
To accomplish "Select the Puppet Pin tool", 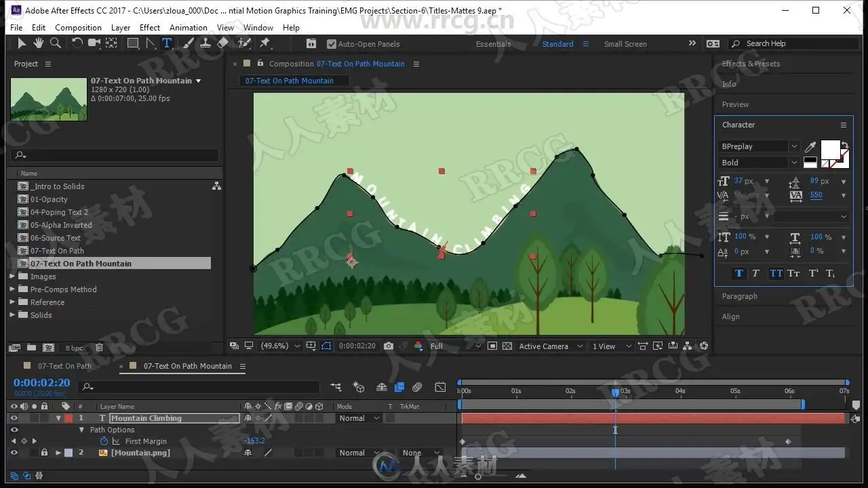I will (265, 43).
